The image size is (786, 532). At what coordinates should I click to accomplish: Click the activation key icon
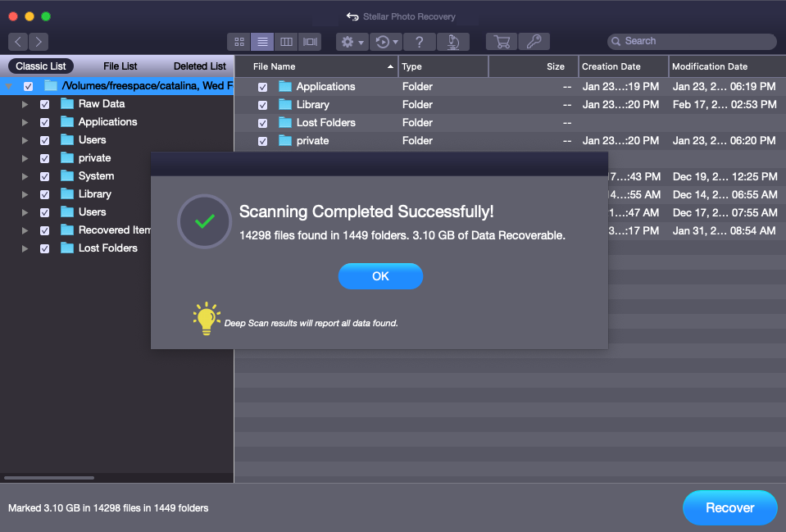(534, 42)
